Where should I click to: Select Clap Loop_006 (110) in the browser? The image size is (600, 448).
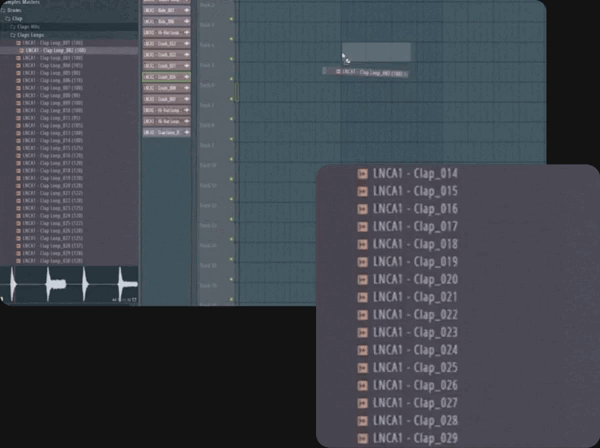pos(52,81)
